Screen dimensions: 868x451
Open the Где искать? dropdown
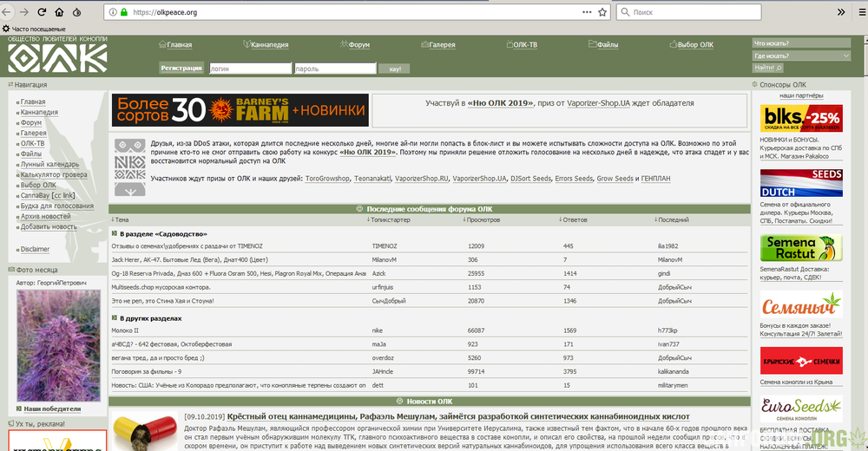pyautogui.click(x=801, y=56)
